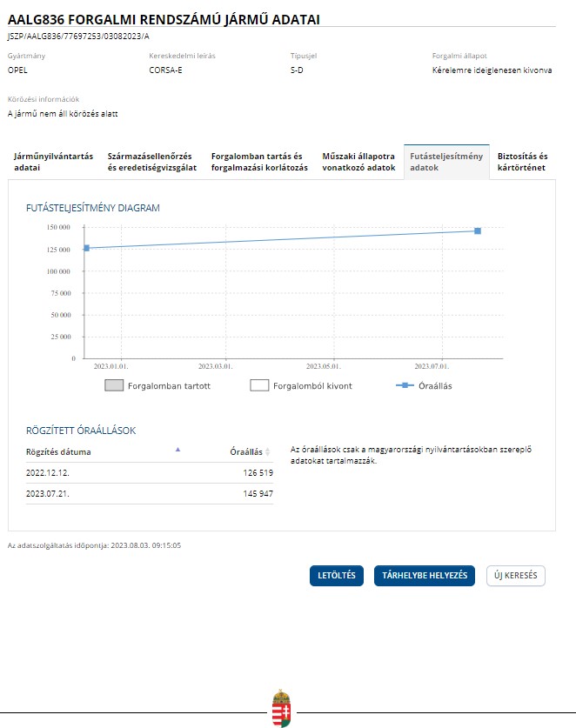Select the Futásteljesítmény adatok tab
The height and width of the screenshot is (728, 576).
click(446, 162)
